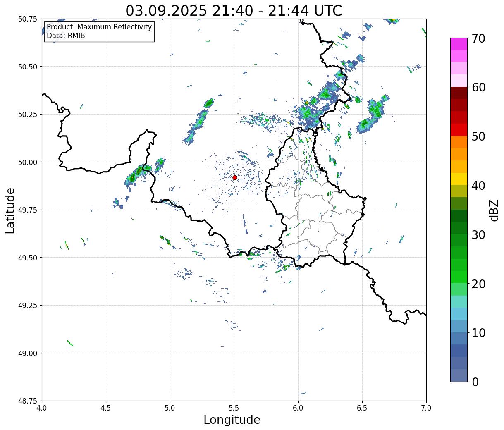Image resolution: width=504 pixels, height=430 pixels.
Task: Click the latitude tick label 49.75
Action: tap(27, 210)
